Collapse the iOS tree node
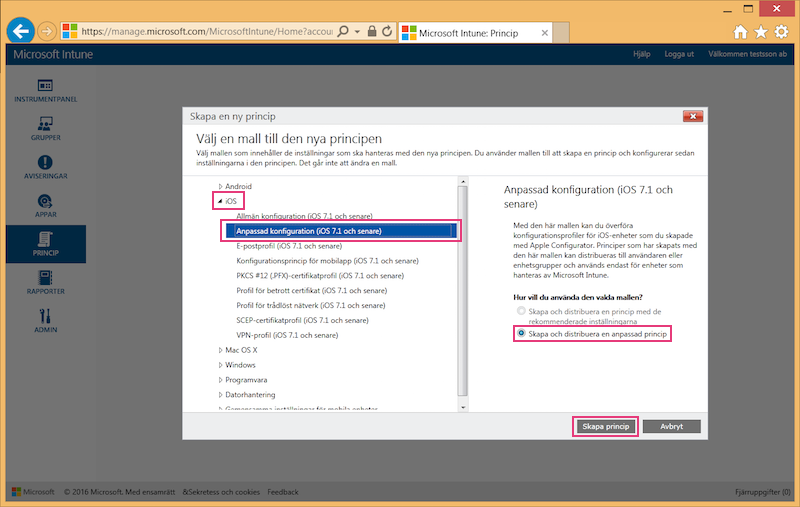800x507 pixels. (x=220, y=201)
